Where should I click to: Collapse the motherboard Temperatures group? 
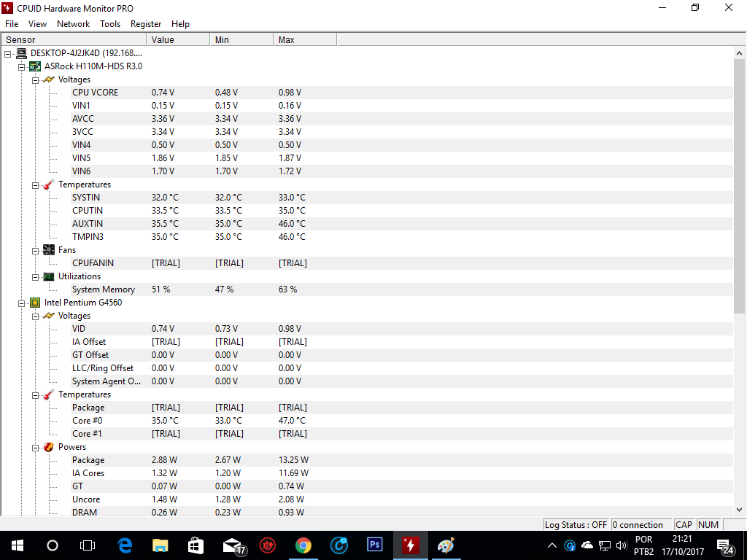point(35,185)
